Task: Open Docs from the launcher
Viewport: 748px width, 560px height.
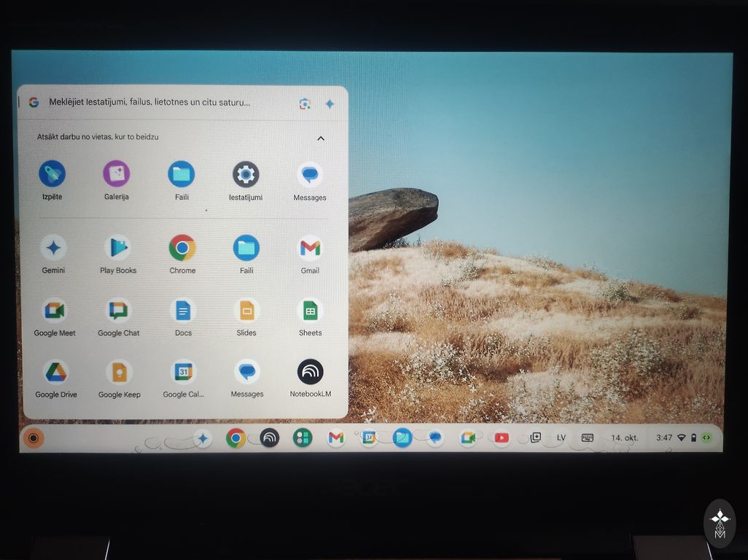Action: click(x=183, y=311)
